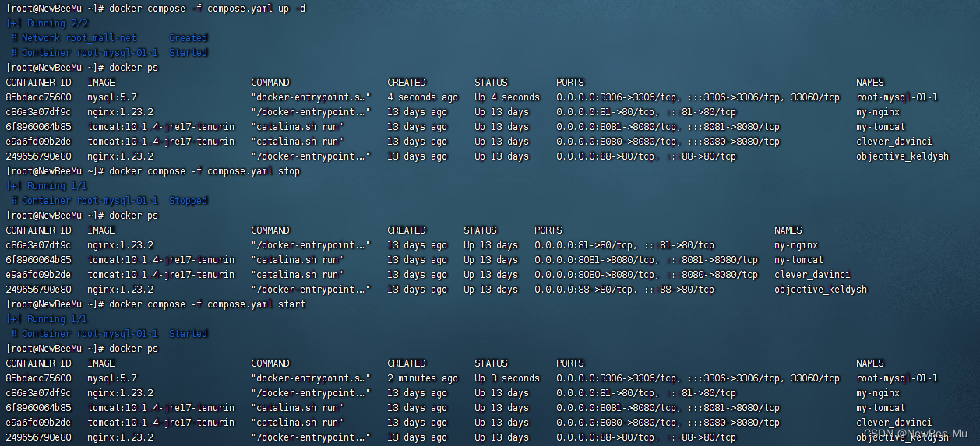Click "docker-entrypoint.s…" command in first docker ps output
The image size is (980, 446).
click(311, 97)
